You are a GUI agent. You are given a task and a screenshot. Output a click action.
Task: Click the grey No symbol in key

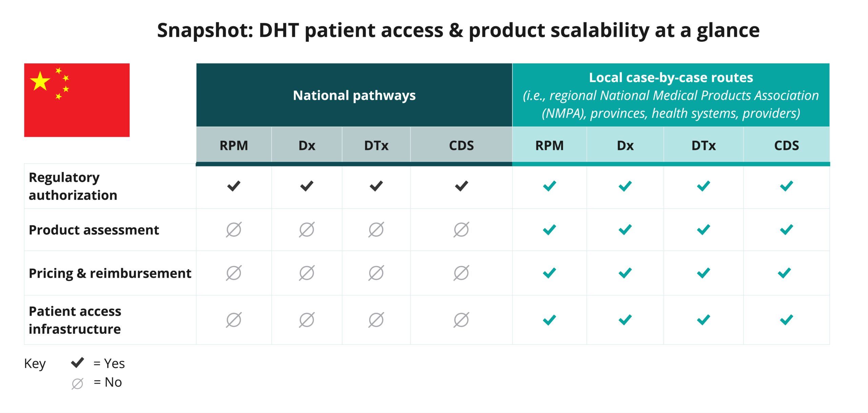click(x=77, y=384)
